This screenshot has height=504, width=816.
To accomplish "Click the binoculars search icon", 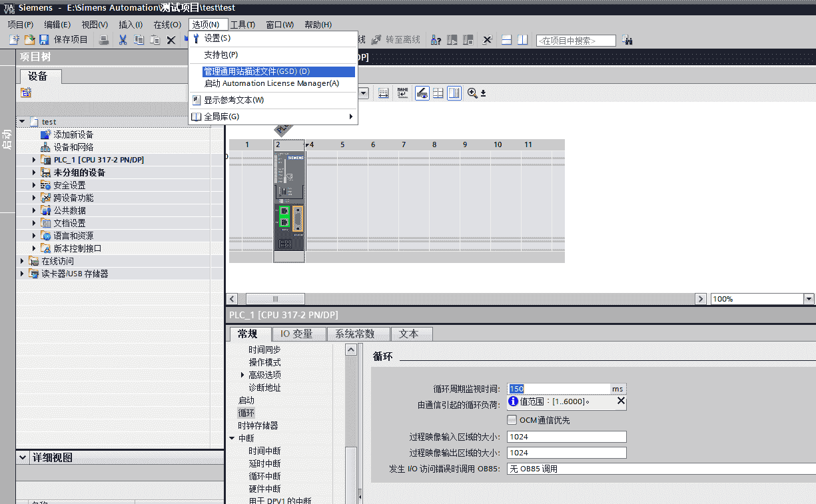I will point(627,40).
